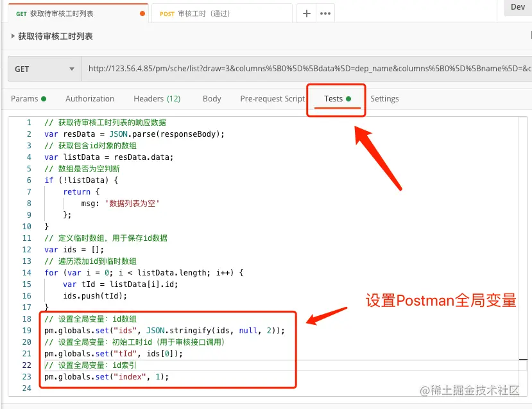This screenshot has width=532, height=409.
Task: Switch to the GET 获取待审核工时列表 tab
Action: 78,13
